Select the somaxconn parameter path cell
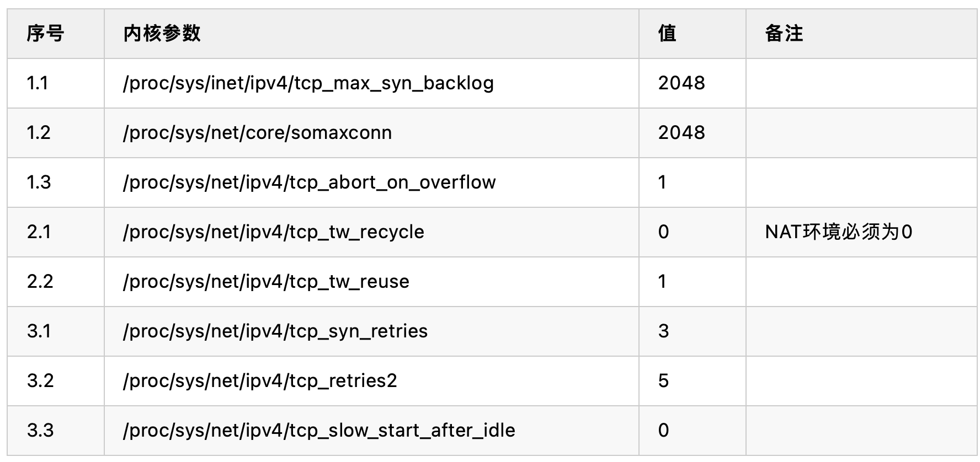 tap(371, 133)
